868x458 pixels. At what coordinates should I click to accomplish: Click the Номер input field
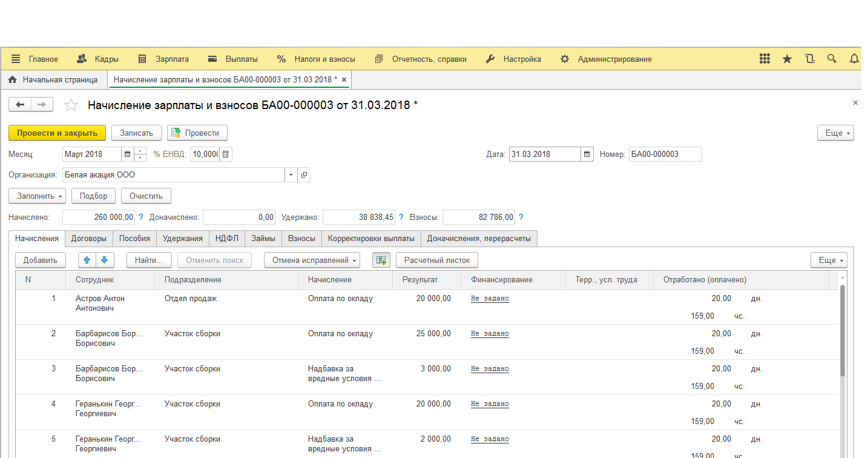(665, 154)
